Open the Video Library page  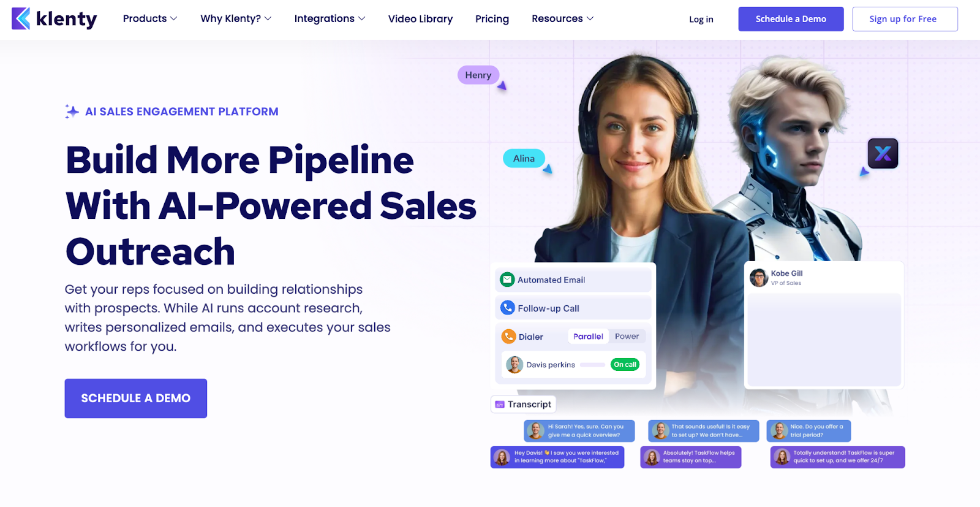(x=420, y=19)
